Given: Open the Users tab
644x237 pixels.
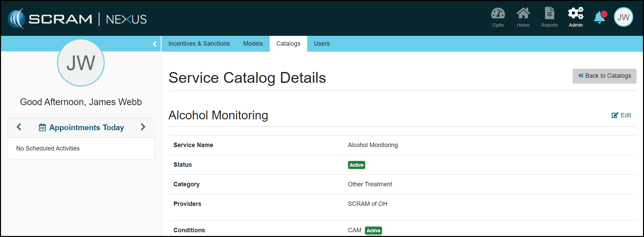Looking at the screenshot, I should [x=321, y=44].
